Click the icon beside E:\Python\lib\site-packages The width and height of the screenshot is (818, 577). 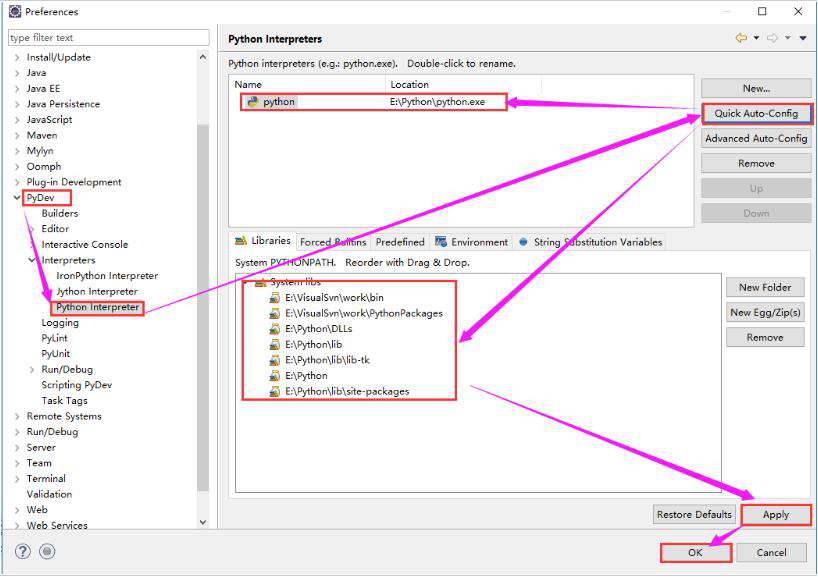(x=274, y=391)
